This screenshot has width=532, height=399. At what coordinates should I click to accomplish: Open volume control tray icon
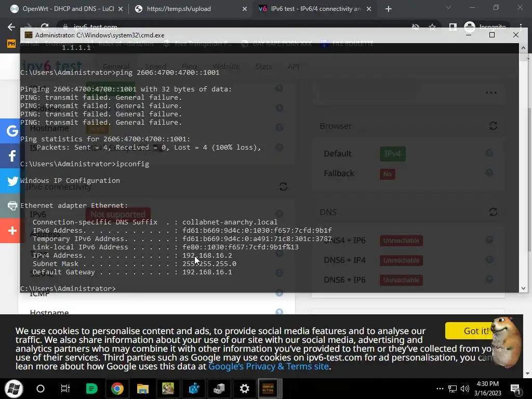point(465,389)
